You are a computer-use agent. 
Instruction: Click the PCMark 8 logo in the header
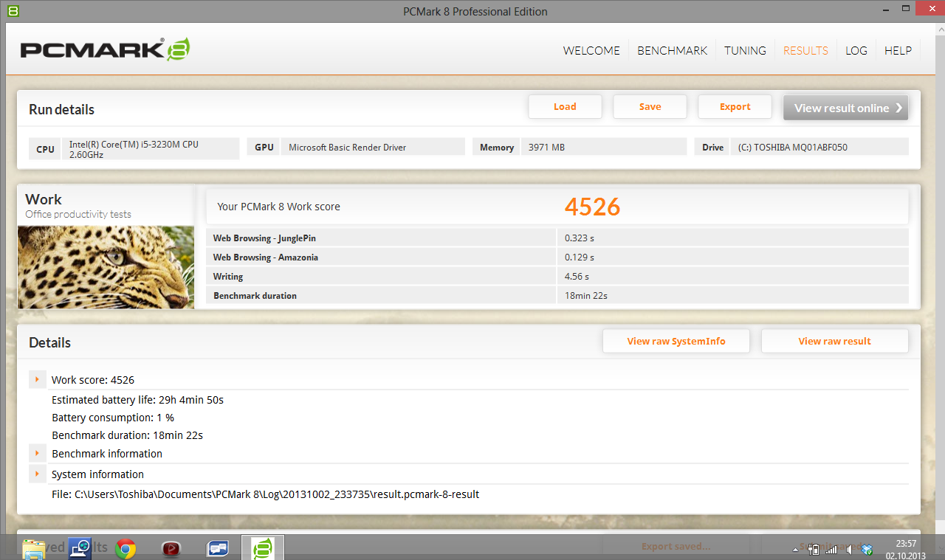point(105,49)
